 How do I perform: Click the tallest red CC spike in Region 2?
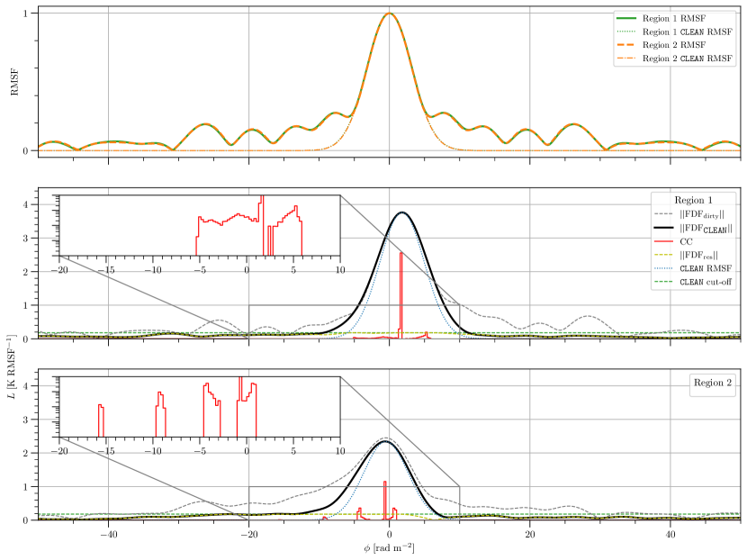385,500
